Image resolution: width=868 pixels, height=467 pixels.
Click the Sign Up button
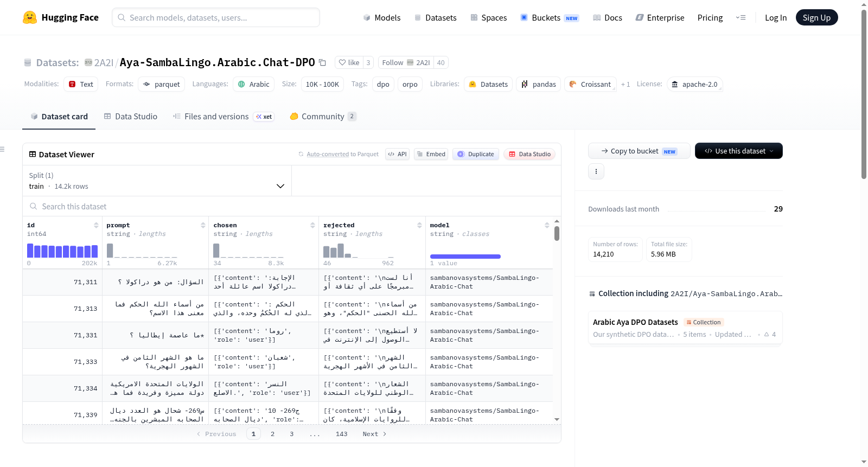[x=816, y=17]
